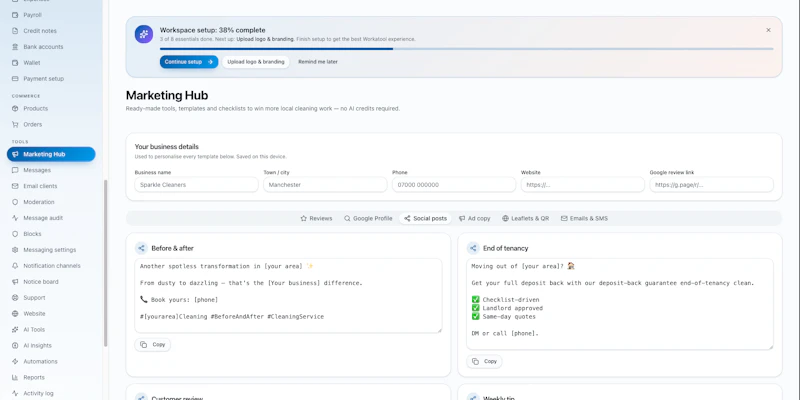Click the Bank accounts sidebar icon
Screen dimensions: 800x400
15,47
